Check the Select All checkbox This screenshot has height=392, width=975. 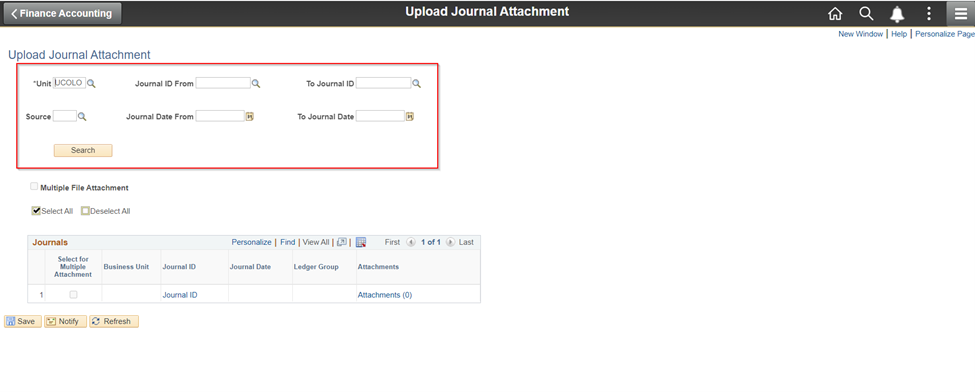coord(35,211)
